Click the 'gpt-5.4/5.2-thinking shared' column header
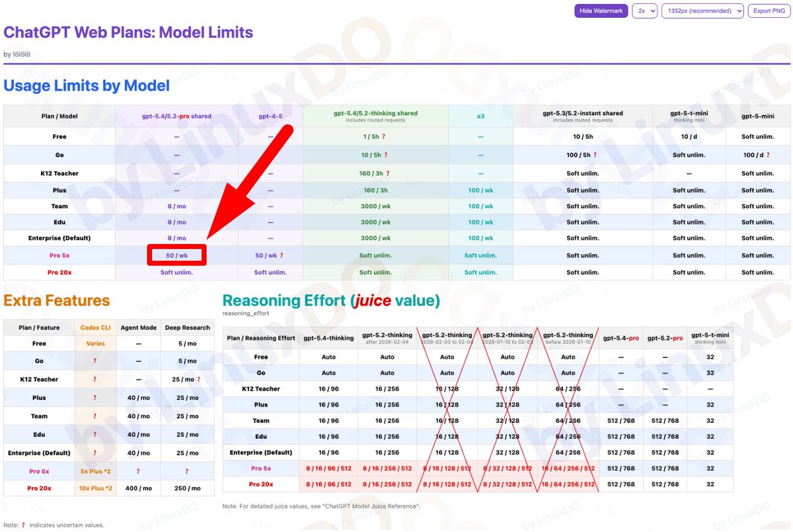 pyautogui.click(x=375, y=116)
